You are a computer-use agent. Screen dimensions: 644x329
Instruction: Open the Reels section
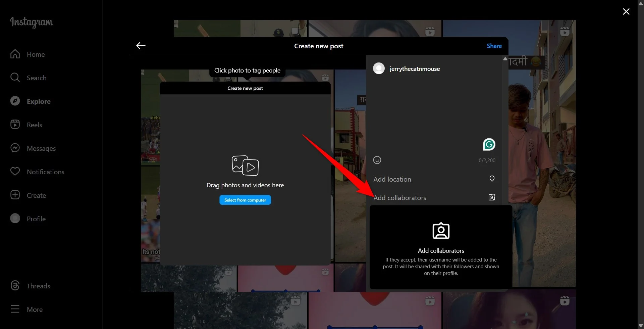26,125
